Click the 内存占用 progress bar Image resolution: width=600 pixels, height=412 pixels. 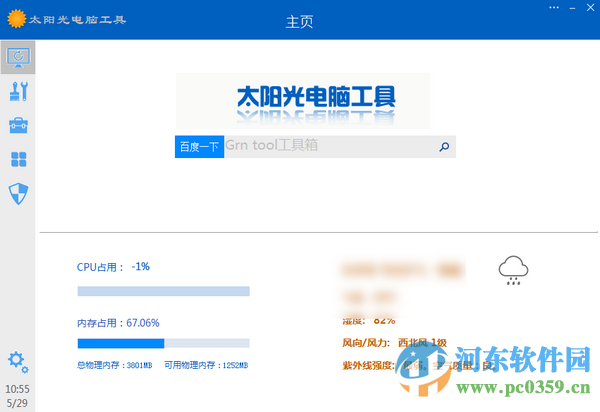coord(163,343)
